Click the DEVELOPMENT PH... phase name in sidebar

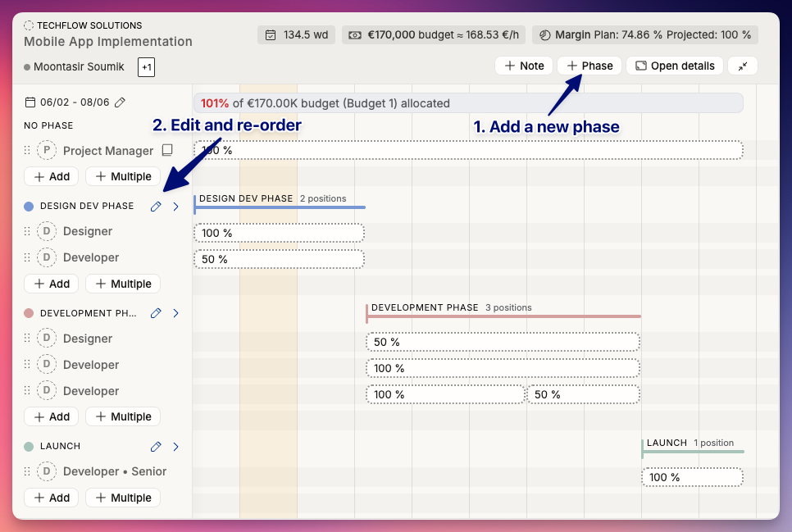[89, 313]
